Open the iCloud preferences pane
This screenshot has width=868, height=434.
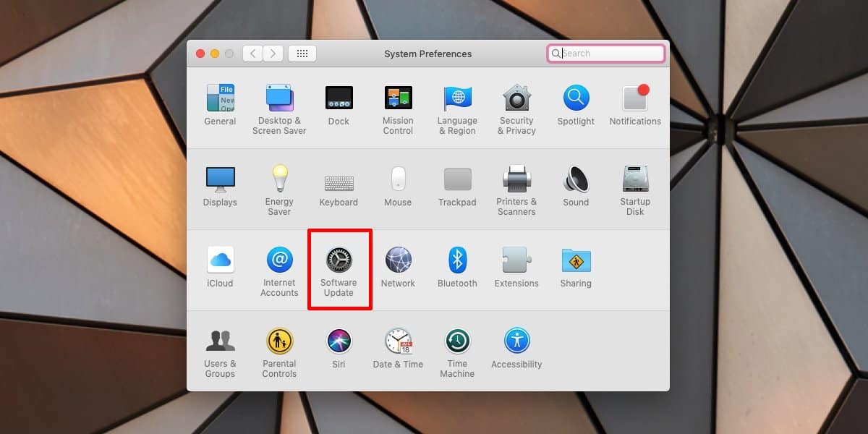[220, 267]
